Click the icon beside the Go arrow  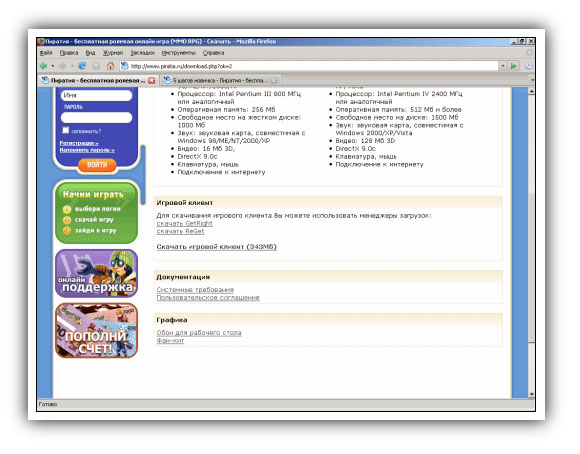point(529,66)
